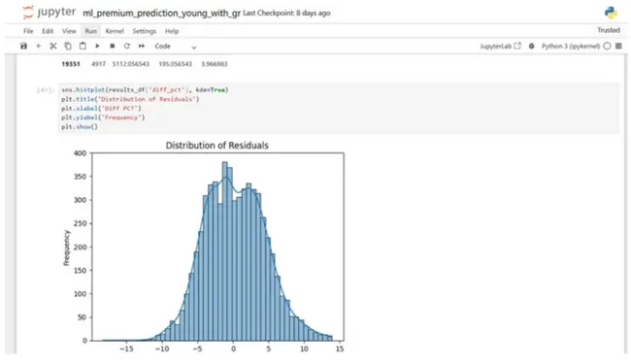Open the Edit menu
Screen dimensions: 631x364
pyautogui.click(x=48, y=31)
